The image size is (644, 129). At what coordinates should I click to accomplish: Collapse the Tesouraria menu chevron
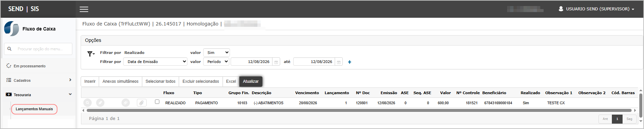tap(70, 94)
